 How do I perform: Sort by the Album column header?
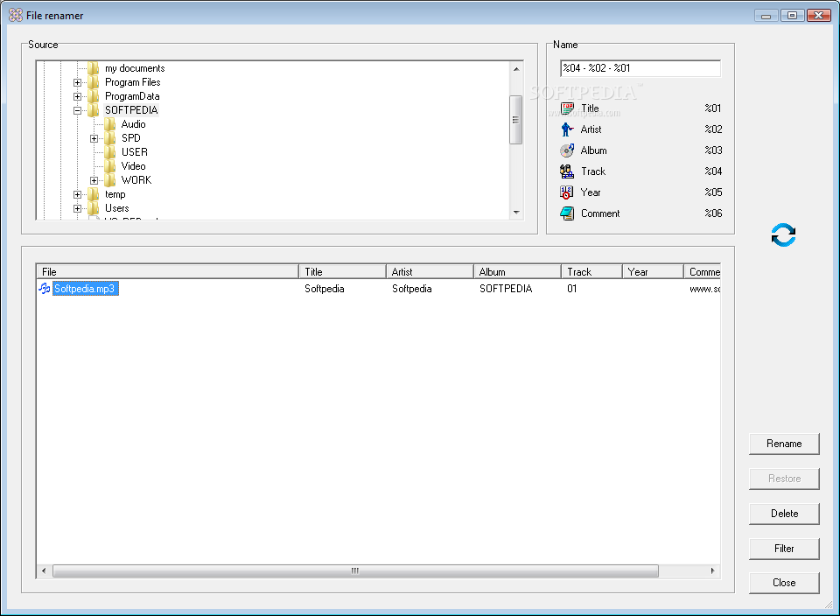click(x=517, y=271)
